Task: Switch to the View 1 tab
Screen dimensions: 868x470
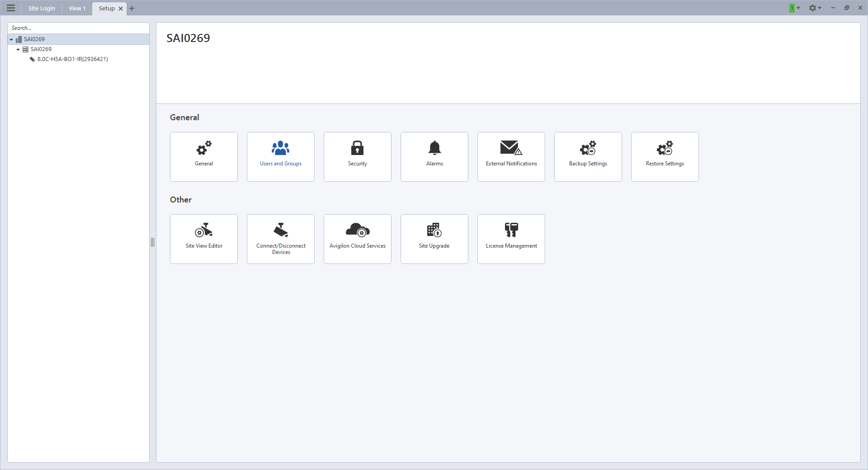Action: (76, 8)
